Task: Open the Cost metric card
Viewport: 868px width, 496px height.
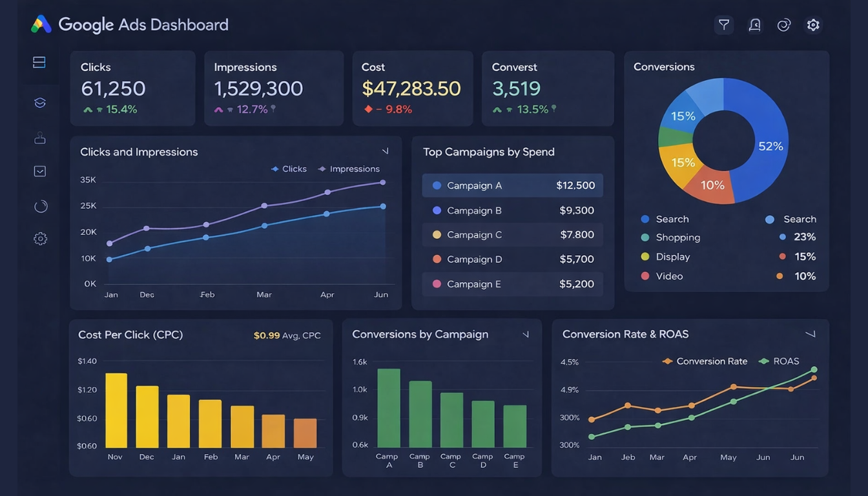Action: point(412,88)
